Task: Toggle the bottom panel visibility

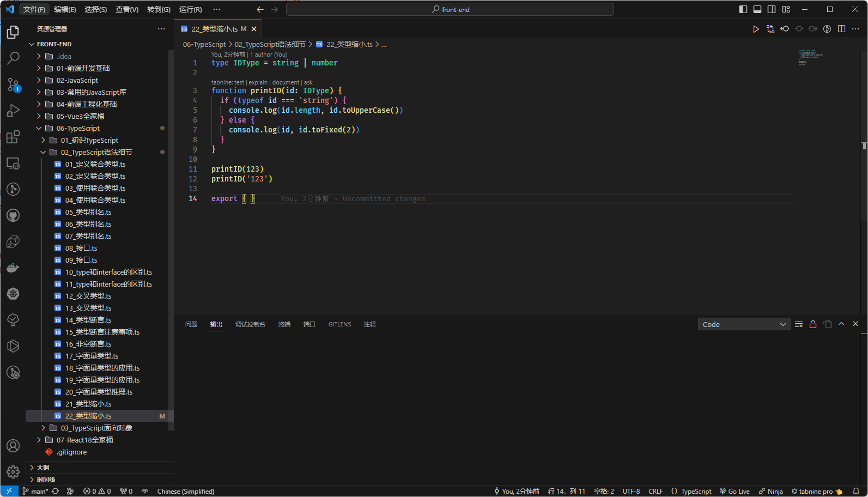Action: (x=757, y=9)
